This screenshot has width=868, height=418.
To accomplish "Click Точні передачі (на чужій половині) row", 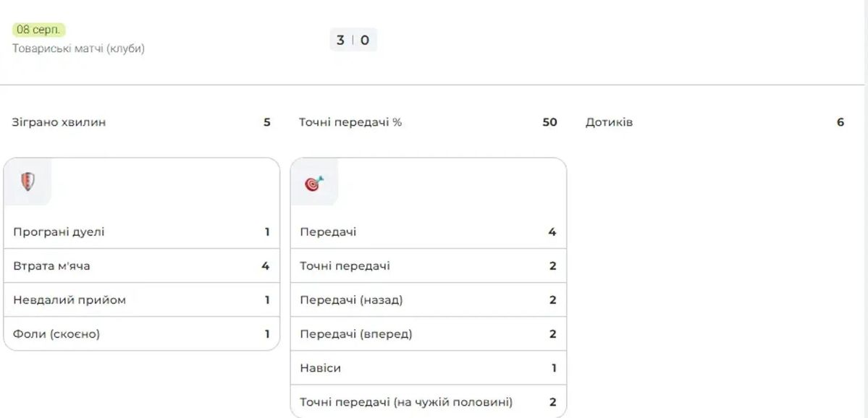I will (429, 401).
